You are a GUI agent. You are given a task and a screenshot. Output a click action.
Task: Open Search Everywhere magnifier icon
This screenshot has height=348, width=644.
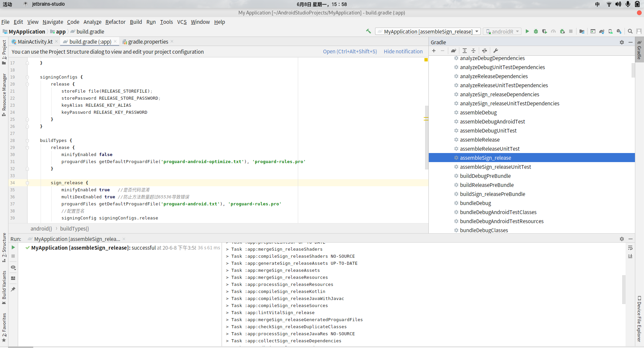(x=630, y=31)
